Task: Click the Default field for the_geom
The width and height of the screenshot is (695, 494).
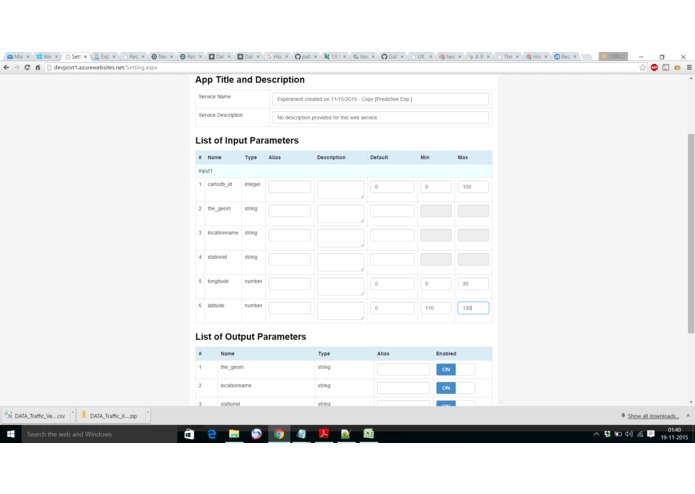Action: tap(392, 211)
